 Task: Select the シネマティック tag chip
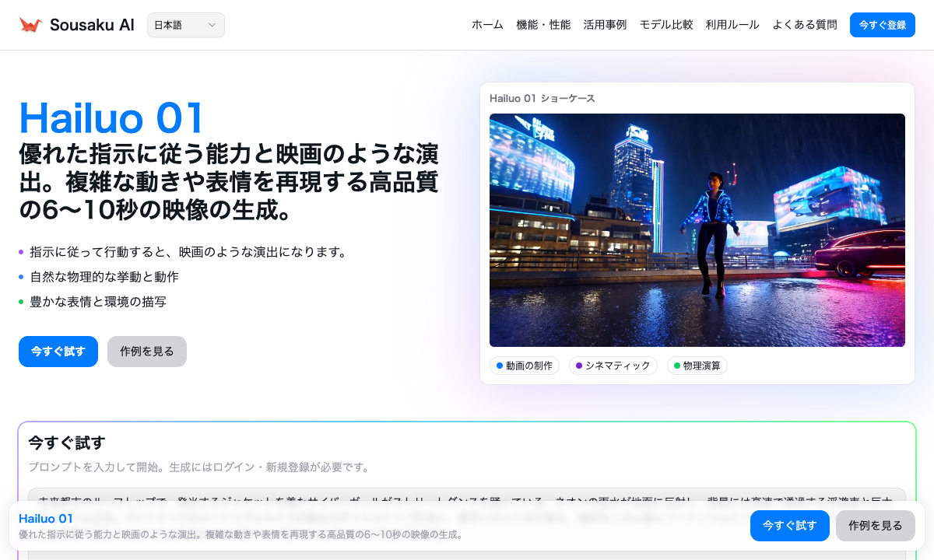(x=613, y=366)
